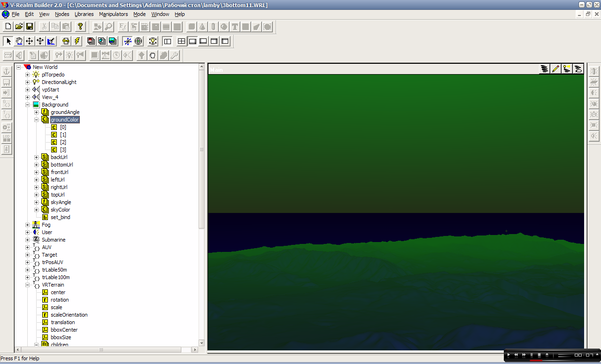Select groundColor entry [3]
This screenshot has height=364, width=601.
click(x=63, y=150)
